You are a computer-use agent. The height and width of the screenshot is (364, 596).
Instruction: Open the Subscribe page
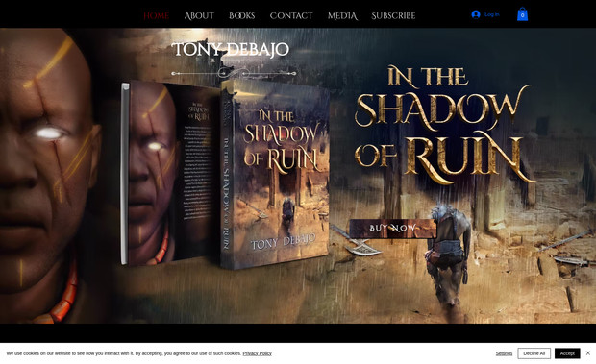393,16
